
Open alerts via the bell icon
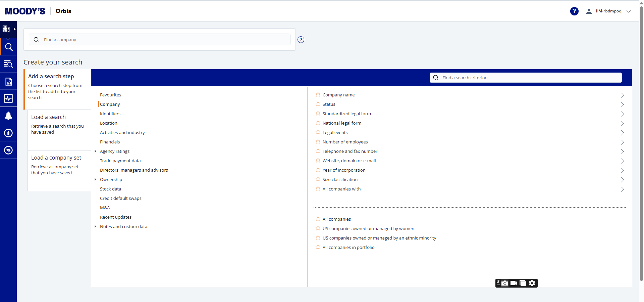coord(8,116)
